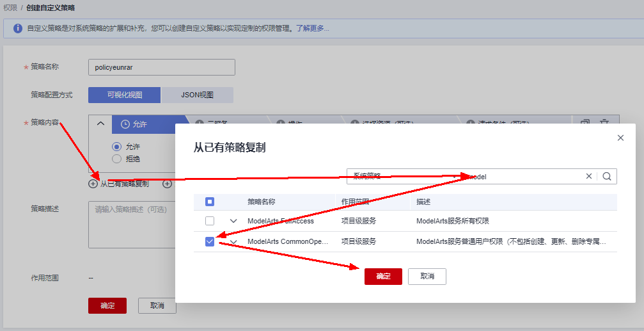
Task: Collapse the policy content block chevron
Action: [x=100, y=124]
